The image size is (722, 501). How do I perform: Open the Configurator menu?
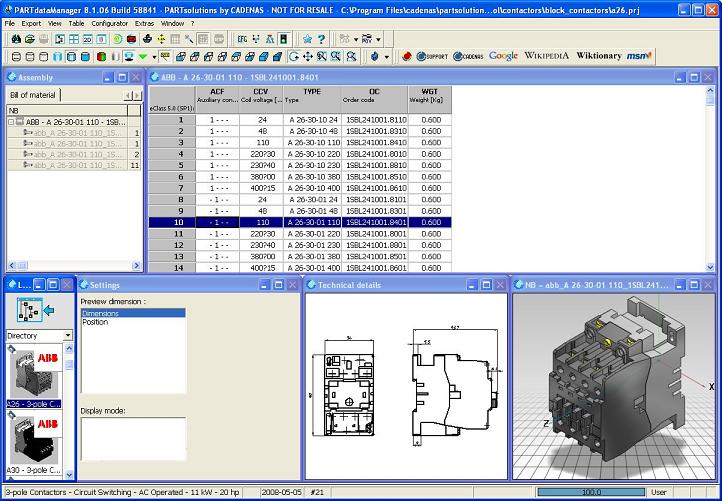110,23
